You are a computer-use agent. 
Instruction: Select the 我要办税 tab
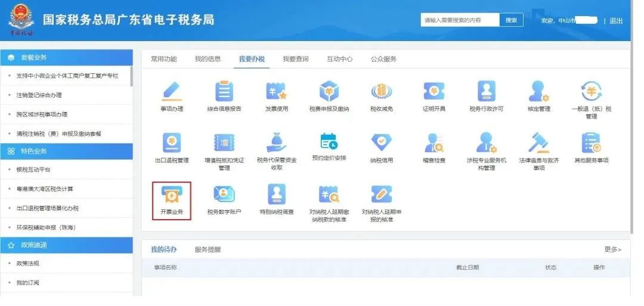tap(252, 59)
